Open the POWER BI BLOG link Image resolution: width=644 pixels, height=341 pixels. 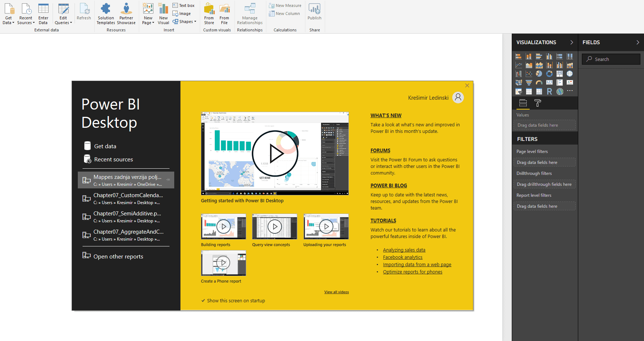pyautogui.click(x=389, y=185)
